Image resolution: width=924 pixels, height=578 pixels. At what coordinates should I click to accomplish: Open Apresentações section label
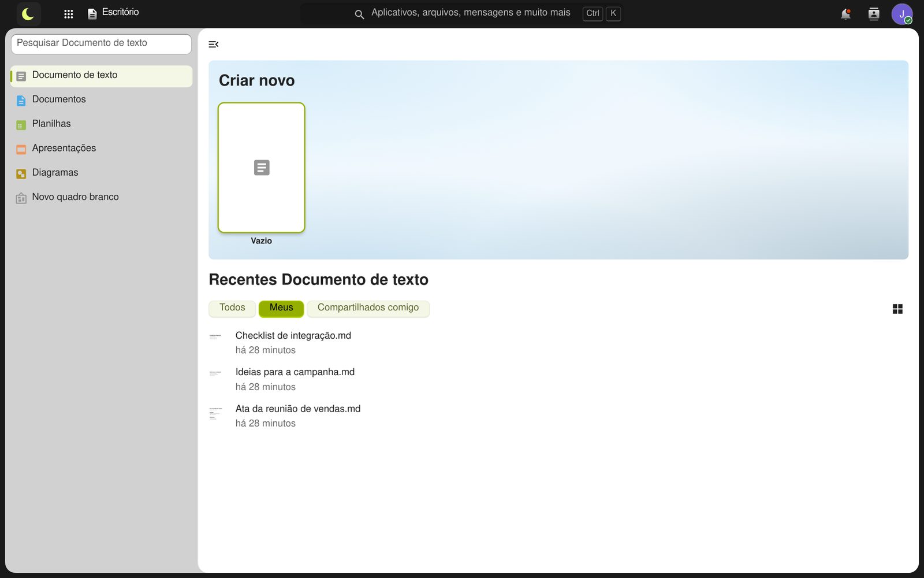pyautogui.click(x=64, y=148)
